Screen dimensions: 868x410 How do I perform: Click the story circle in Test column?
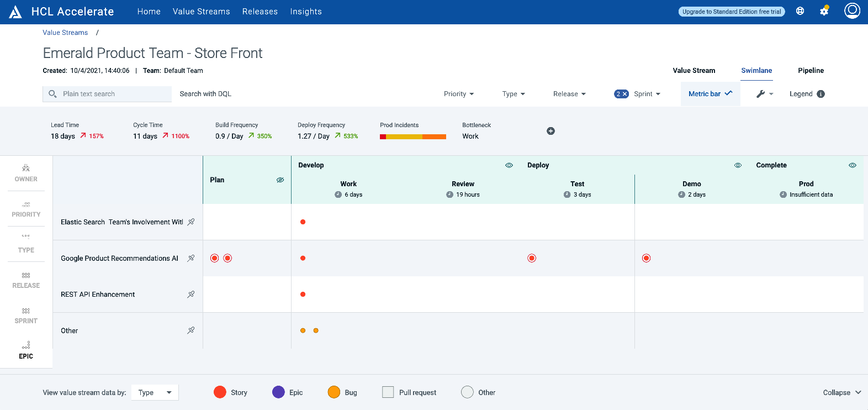point(532,258)
